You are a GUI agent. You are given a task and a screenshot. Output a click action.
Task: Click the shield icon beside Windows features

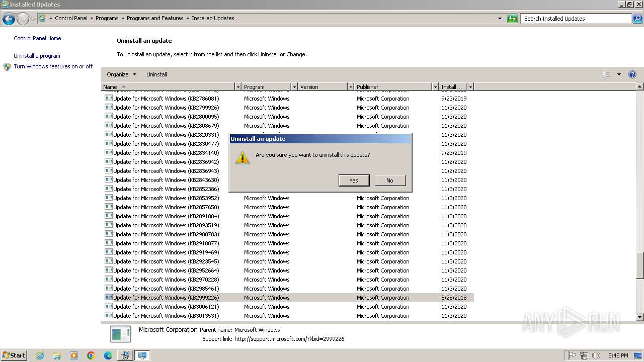[x=7, y=66]
